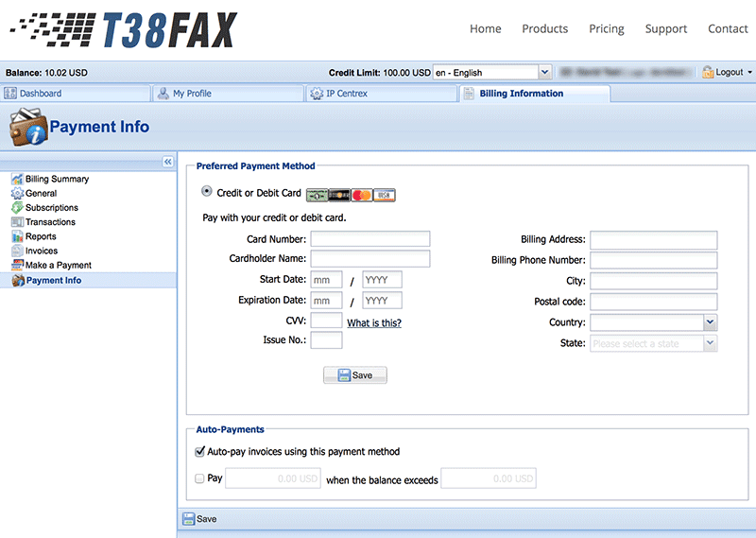Go to Home in top navigation
Viewport: 756px width, 538px height.
[486, 29]
